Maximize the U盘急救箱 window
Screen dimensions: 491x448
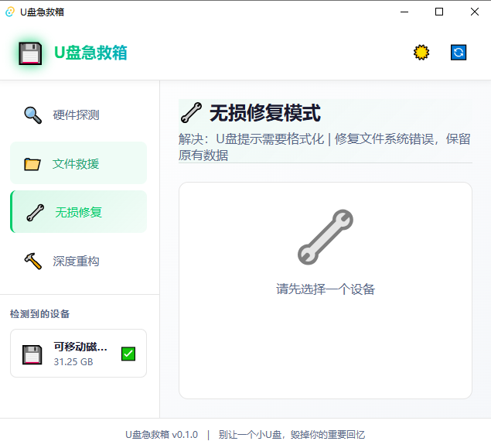tap(439, 12)
